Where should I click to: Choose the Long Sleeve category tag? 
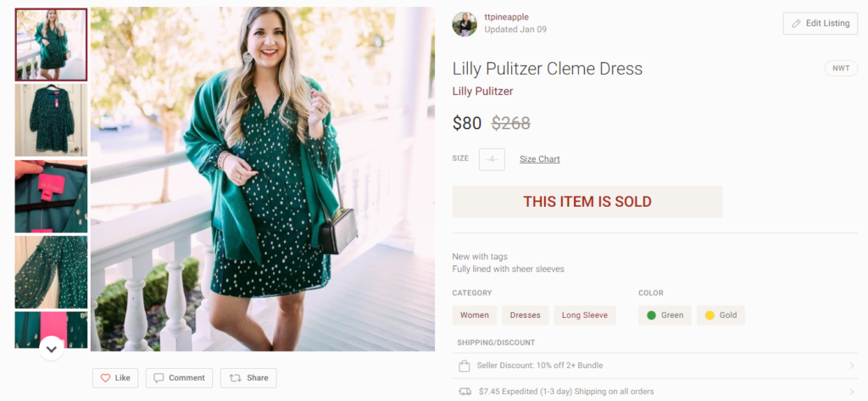[x=585, y=315]
